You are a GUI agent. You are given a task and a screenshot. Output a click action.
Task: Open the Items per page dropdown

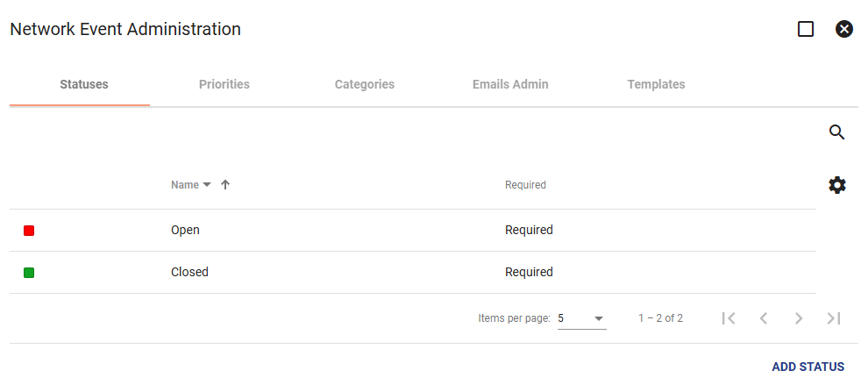582,318
